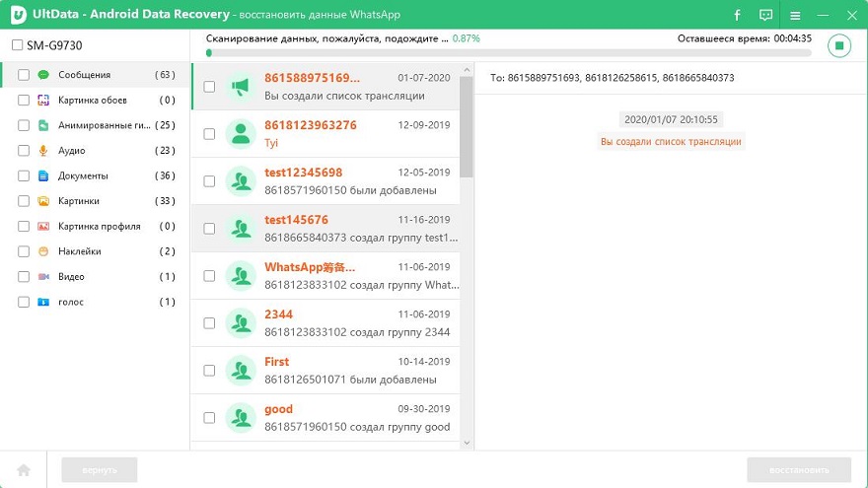Select checkbox for chat good

click(x=209, y=418)
